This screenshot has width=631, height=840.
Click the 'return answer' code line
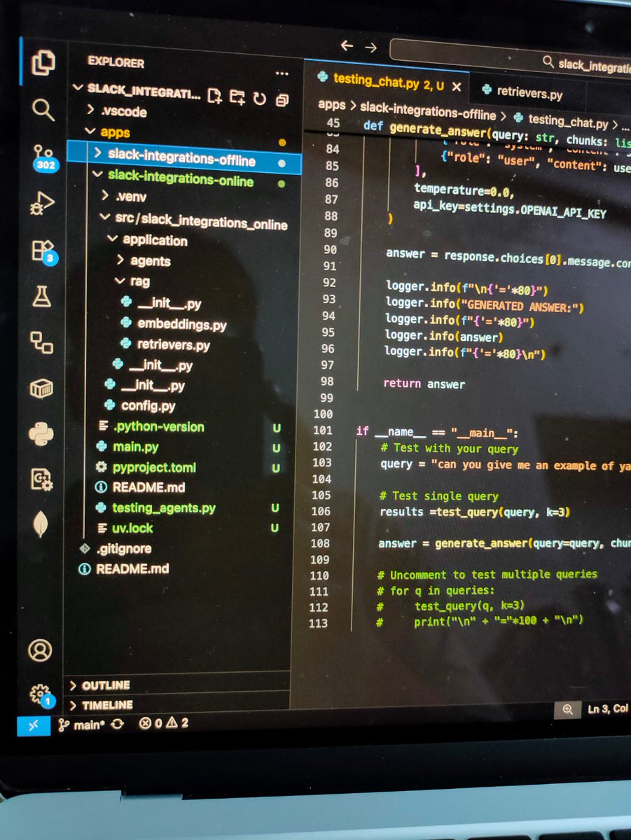(424, 383)
